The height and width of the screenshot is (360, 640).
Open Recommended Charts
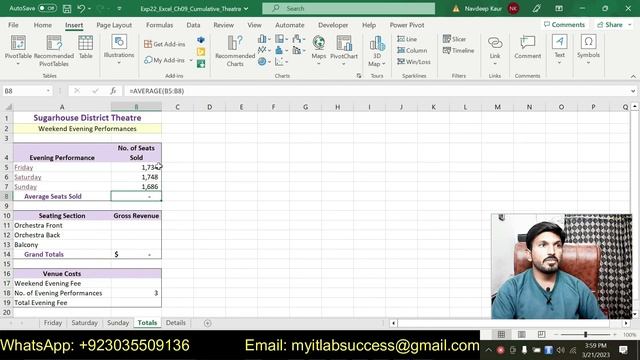[235, 51]
